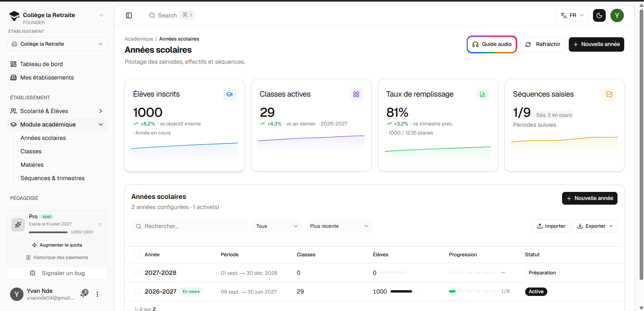Click Augmenter le quota
Image resolution: width=644 pixels, height=311 pixels.
pos(57,245)
